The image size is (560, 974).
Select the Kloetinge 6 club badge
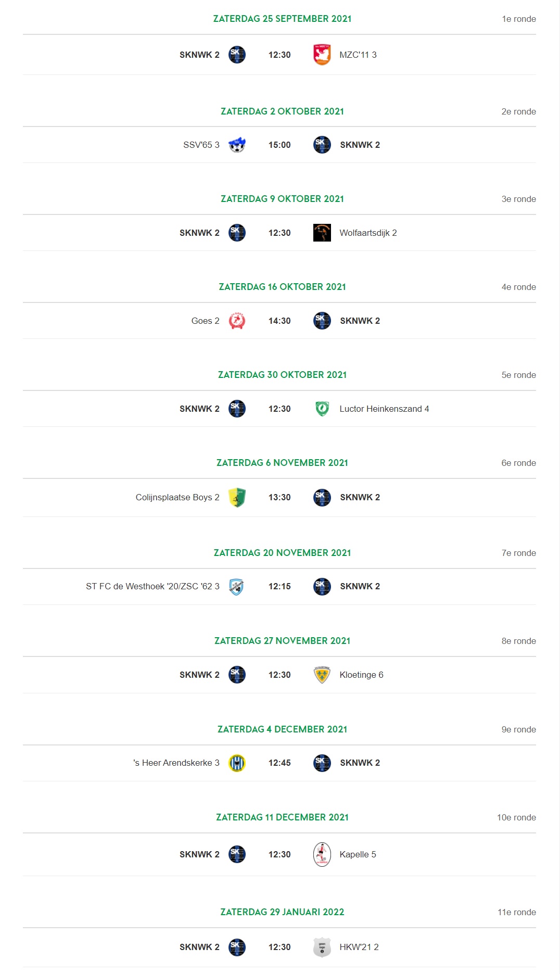322,675
